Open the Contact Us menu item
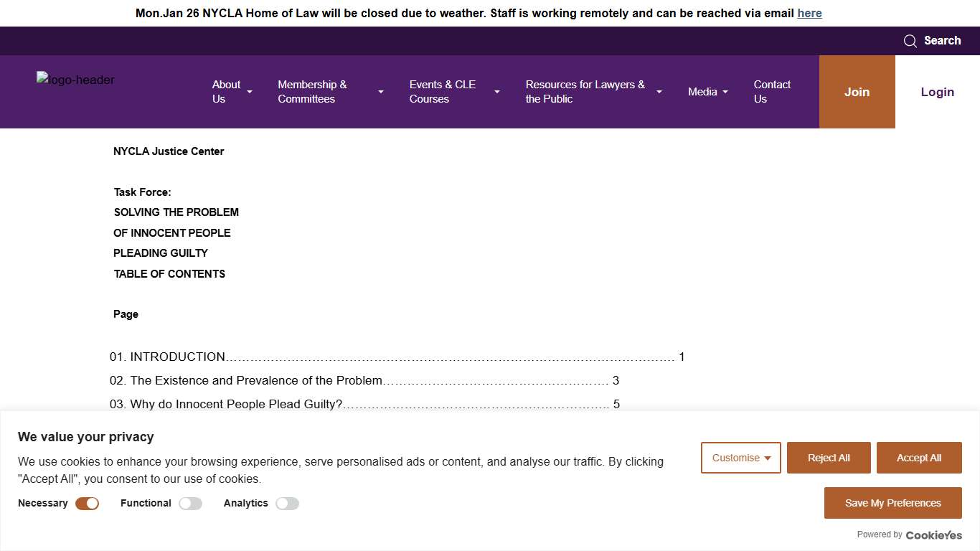 [771, 92]
